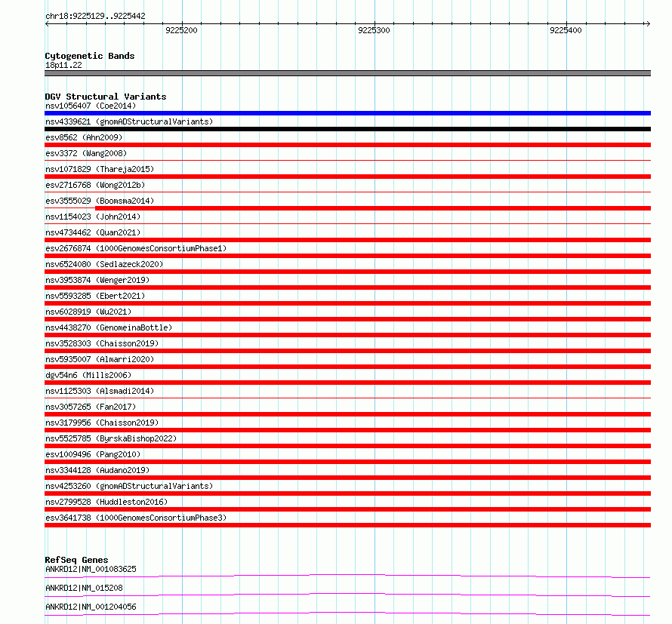Click ANKRD12|NM_001204056 gene label
672x624 pixels.
pyautogui.click(x=91, y=607)
